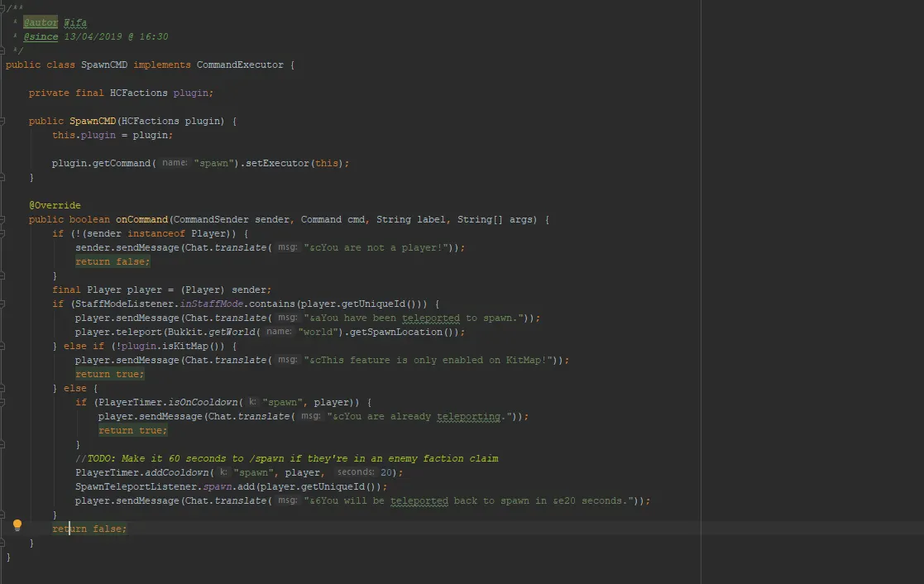924x584 pixels.
Task: Place cursor on SpawnCMD in class declaration
Action: [x=103, y=65]
